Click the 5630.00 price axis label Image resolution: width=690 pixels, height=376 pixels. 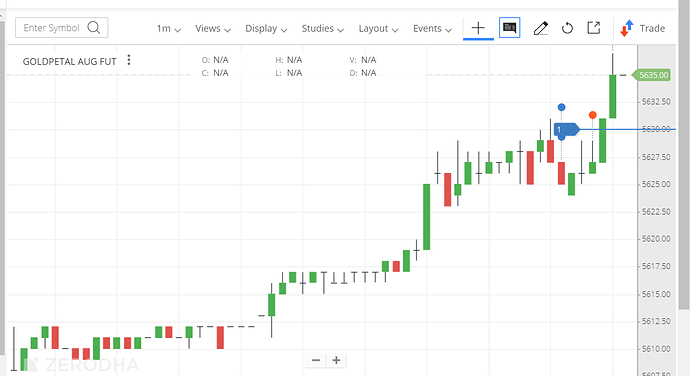656,129
